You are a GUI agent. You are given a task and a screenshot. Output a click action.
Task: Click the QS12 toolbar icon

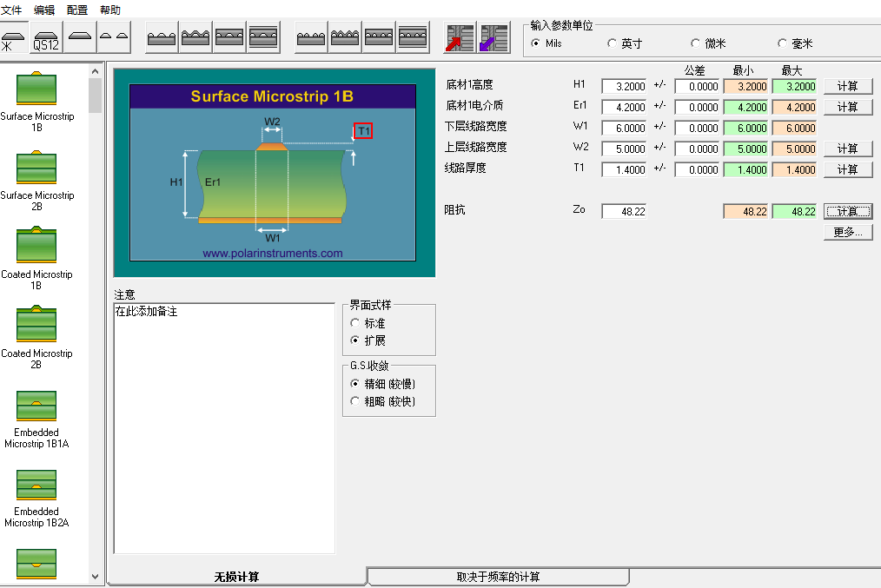click(46, 38)
